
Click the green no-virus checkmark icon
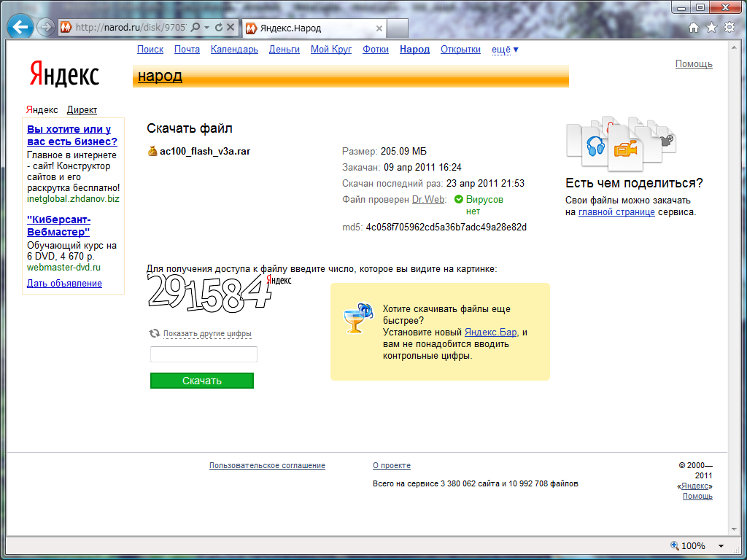(459, 199)
